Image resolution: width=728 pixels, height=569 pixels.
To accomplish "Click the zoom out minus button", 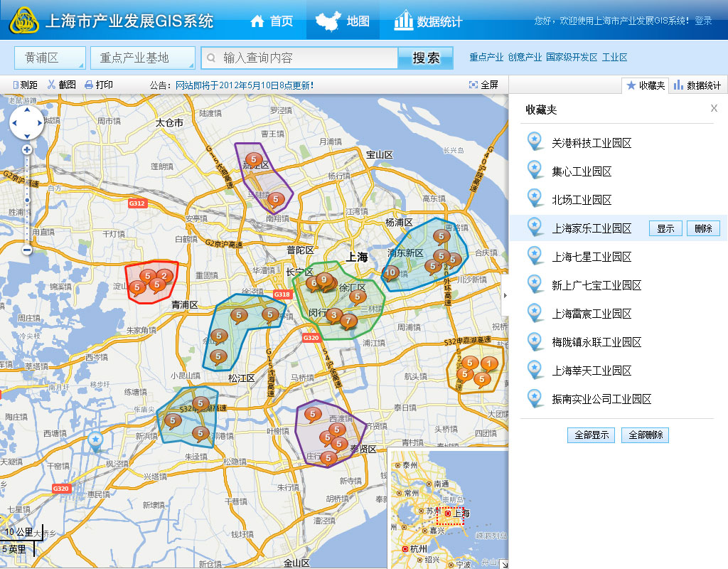I will point(27,250).
